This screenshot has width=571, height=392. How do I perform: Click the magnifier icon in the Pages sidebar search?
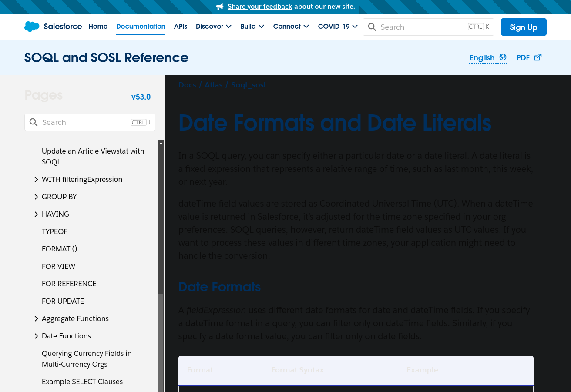coord(34,122)
